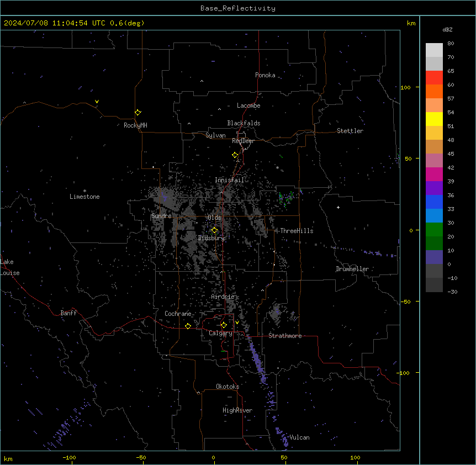The image size is (476, 465).
Task: Click the Ponoka city label
Action: click(265, 75)
